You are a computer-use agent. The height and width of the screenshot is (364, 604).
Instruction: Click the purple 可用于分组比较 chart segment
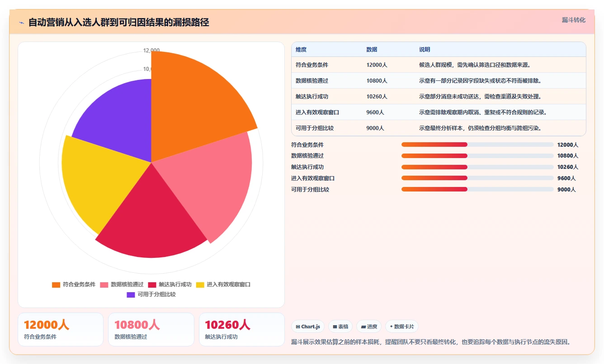click(x=122, y=122)
